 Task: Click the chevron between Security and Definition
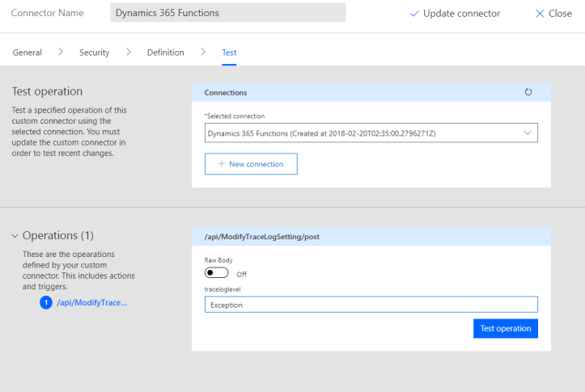point(128,53)
